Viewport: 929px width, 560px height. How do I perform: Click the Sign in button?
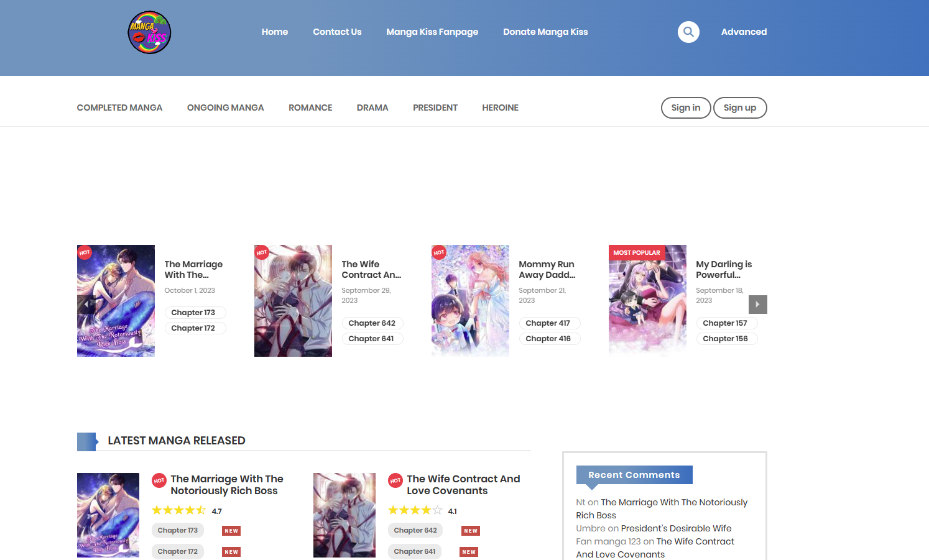click(x=686, y=108)
